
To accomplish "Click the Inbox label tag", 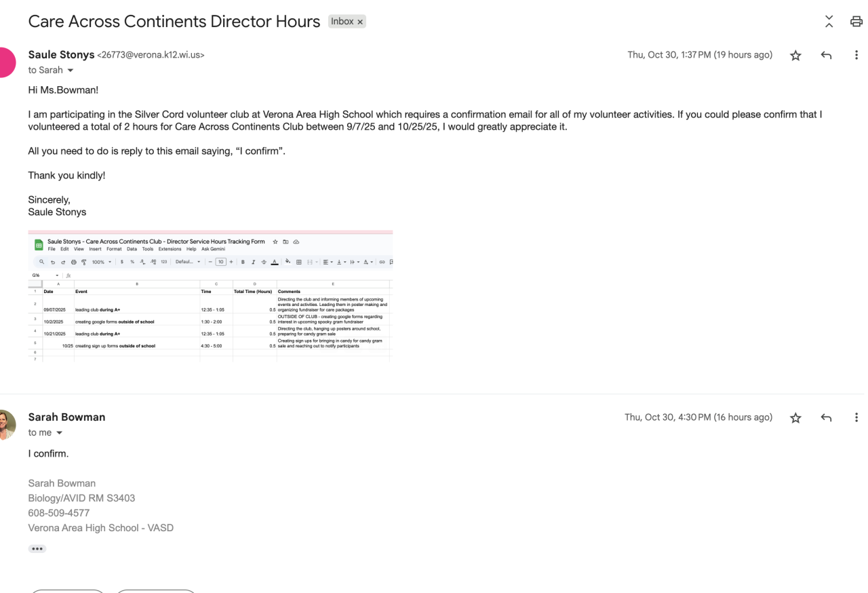I will (342, 22).
